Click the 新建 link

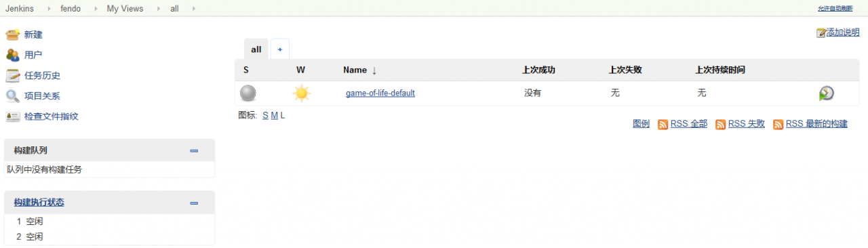click(33, 35)
